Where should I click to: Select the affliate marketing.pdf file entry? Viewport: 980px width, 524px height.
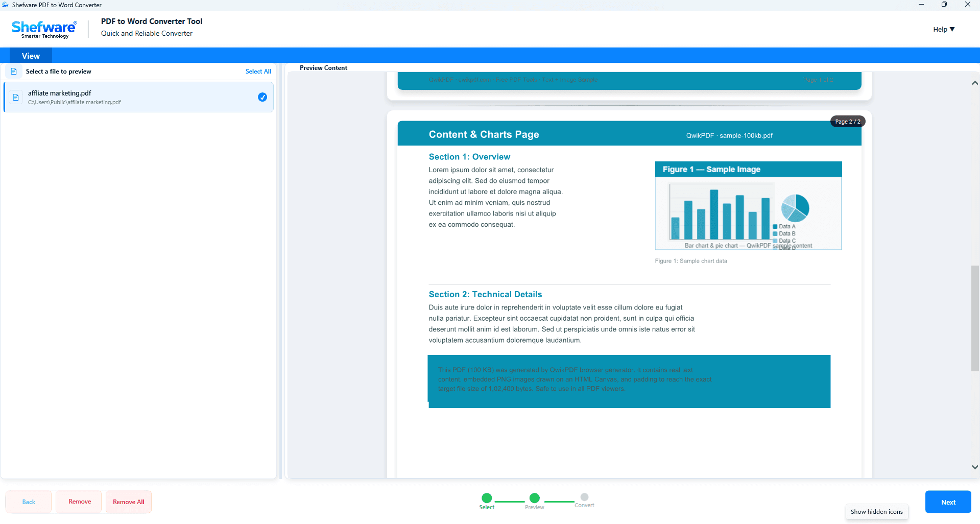coord(138,97)
